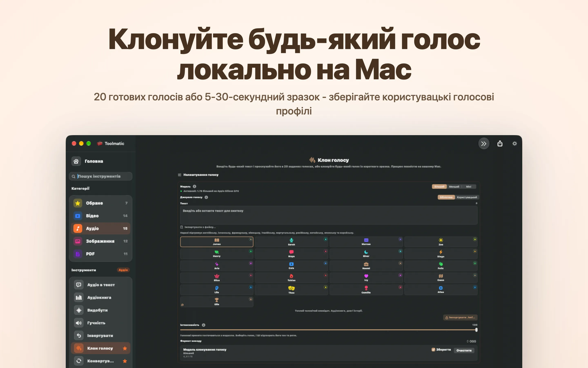Image resolution: width=588 pixels, height=368 pixels.
Task: Select the Ollie voice card
Action: pyautogui.click(x=216, y=302)
